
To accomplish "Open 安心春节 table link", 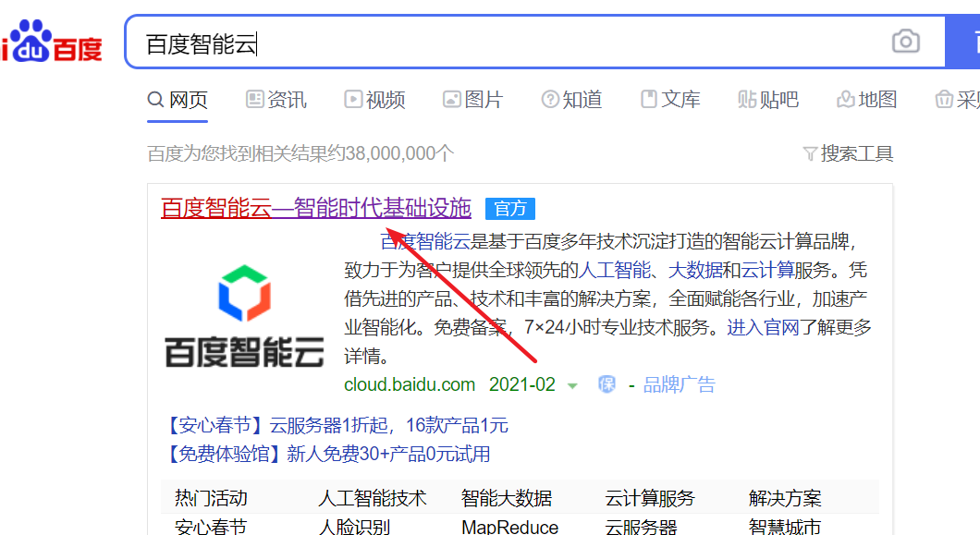I will (x=211, y=527).
